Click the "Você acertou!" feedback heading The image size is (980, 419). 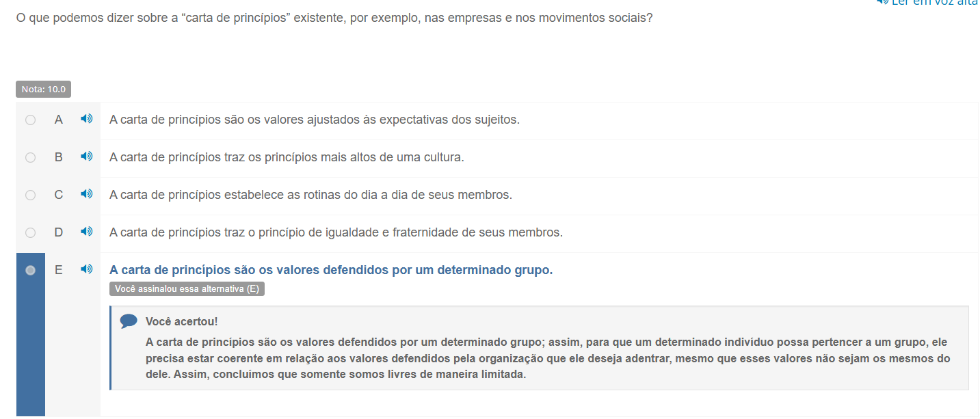coord(181,321)
